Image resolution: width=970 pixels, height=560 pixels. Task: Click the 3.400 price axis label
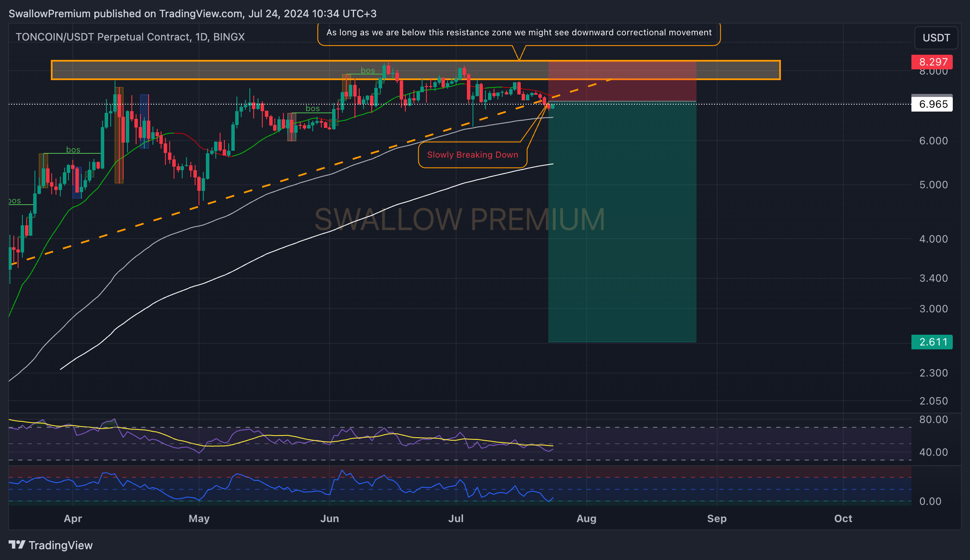[x=933, y=278]
